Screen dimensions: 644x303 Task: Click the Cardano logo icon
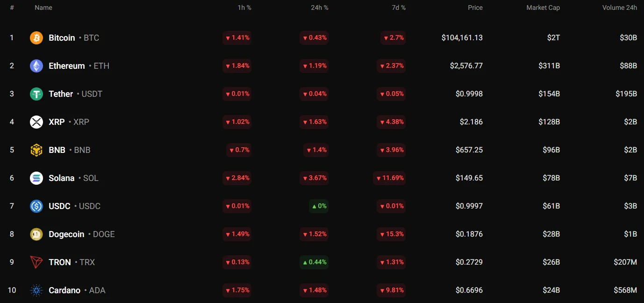[36, 290]
